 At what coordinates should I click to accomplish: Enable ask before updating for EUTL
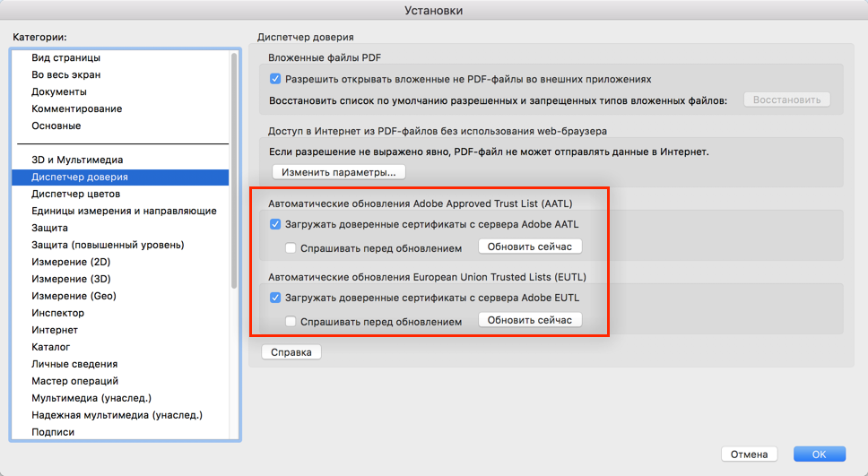coord(291,321)
